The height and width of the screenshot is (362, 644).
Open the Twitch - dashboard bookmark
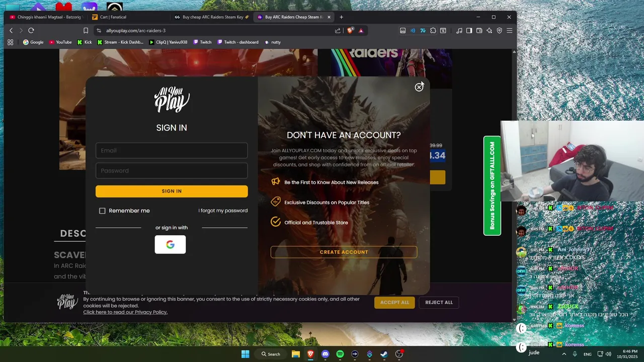point(238,42)
